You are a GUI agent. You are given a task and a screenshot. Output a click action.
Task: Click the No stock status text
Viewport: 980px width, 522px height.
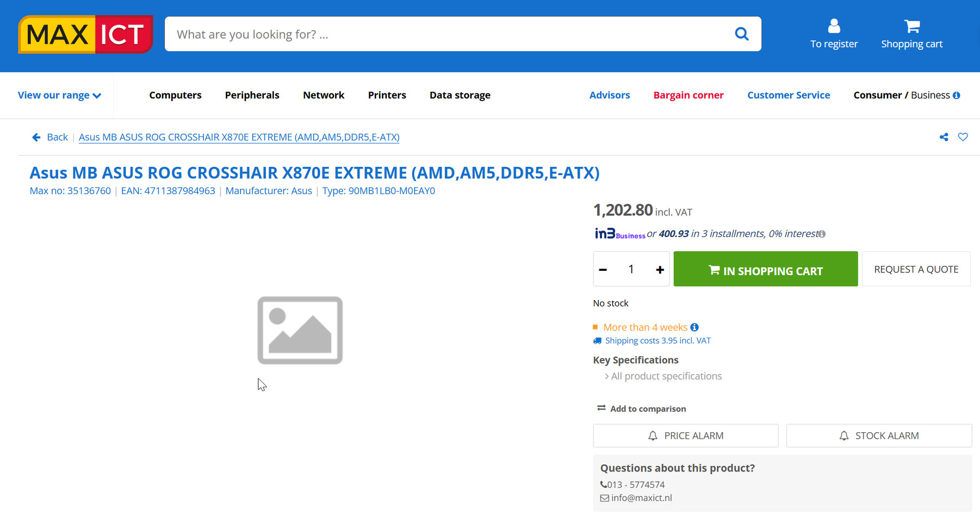611,303
